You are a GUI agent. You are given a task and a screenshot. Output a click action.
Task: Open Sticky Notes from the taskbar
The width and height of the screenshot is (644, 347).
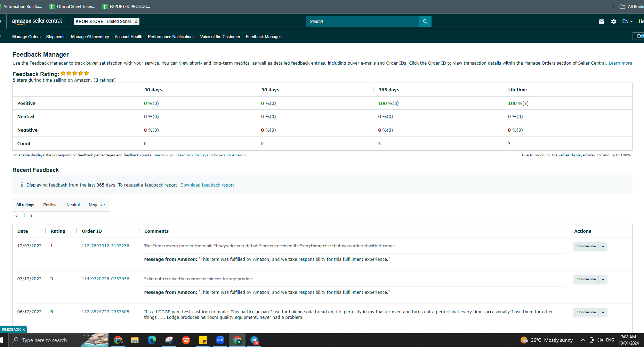[x=203, y=340]
